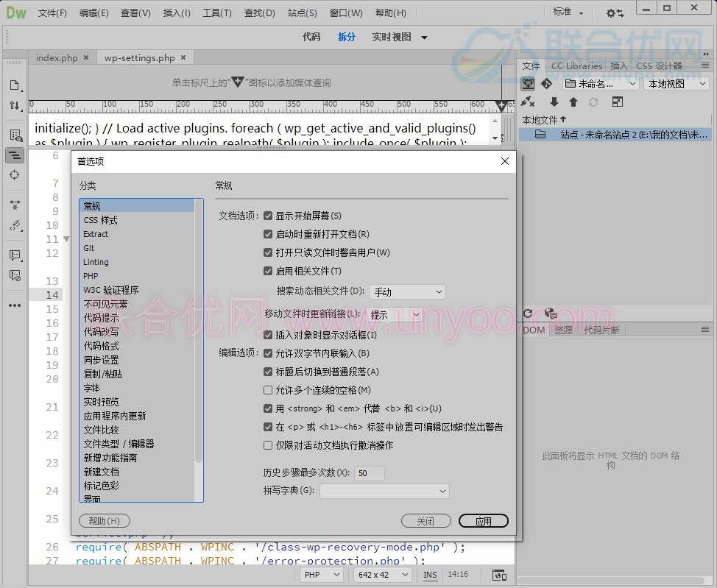Select 代码格式 in the category list

click(x=101, y=346)
